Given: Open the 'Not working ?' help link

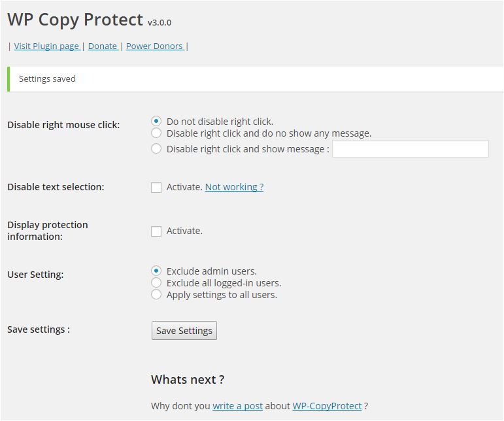Looking at the screenshot, I should 234,187.
